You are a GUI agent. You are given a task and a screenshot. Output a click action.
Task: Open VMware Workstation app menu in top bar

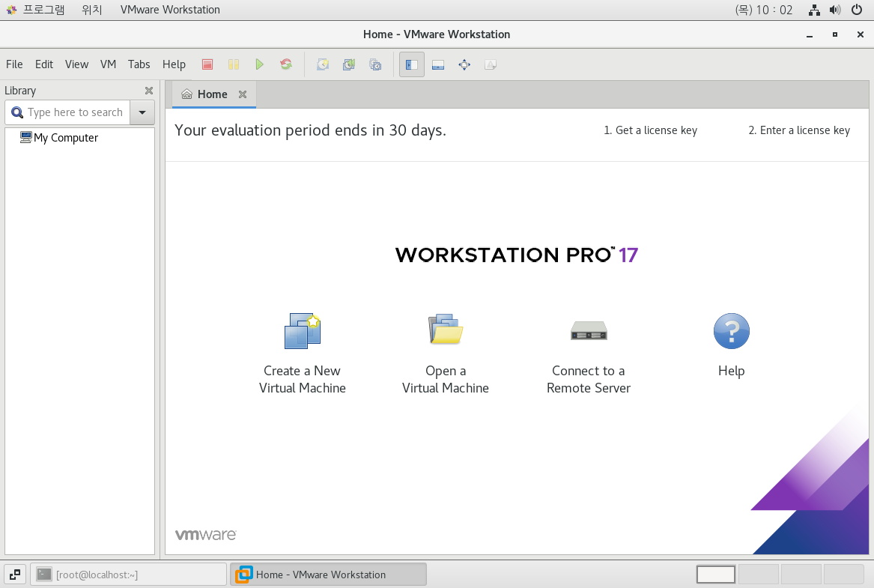[170, 10]
